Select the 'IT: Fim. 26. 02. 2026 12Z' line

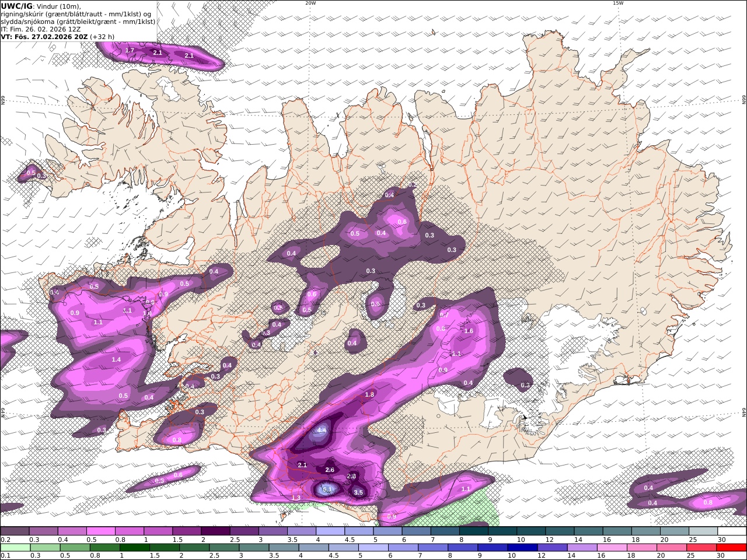40,29
